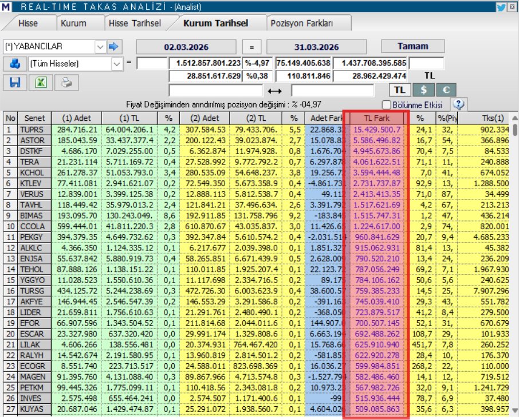
Task: Click the empty field right of the double arrow
Action: tap(333, 91)
